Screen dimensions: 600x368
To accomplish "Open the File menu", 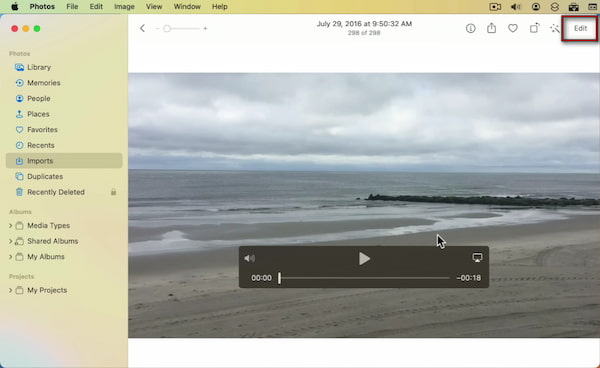I will (72, 7).
